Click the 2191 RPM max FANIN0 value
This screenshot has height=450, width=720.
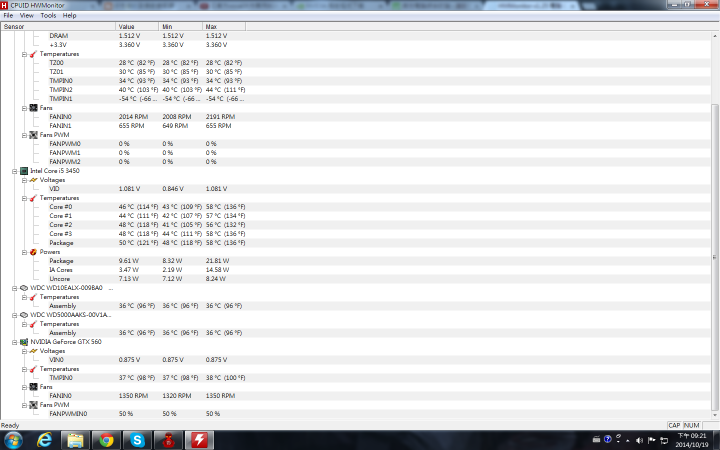point(220,117)
